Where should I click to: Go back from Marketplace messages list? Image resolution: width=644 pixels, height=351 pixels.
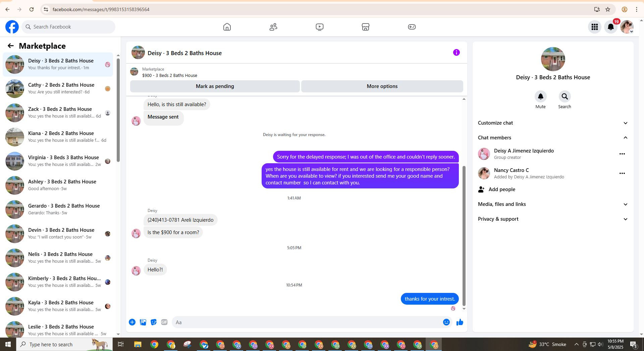point(10,46)
